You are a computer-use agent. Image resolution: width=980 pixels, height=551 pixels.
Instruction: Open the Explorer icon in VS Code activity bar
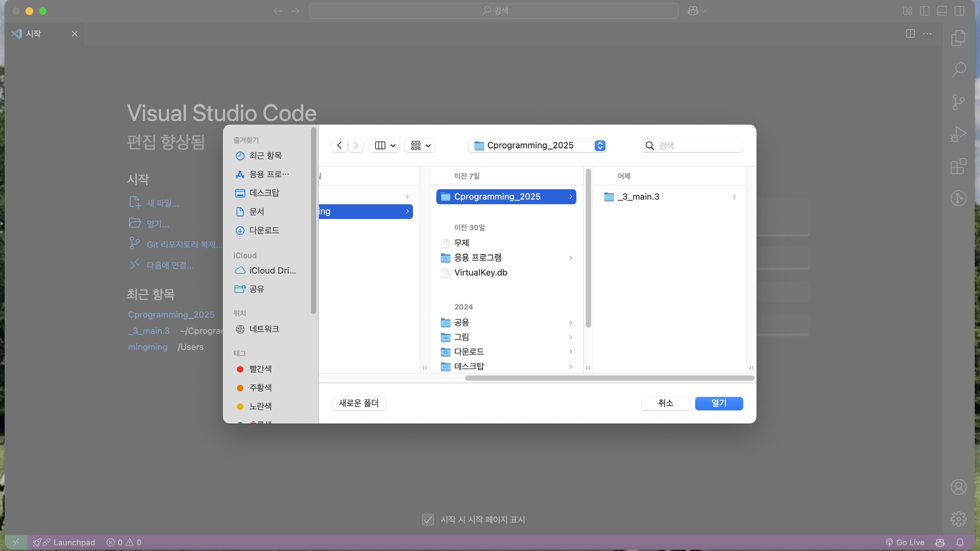958,38
